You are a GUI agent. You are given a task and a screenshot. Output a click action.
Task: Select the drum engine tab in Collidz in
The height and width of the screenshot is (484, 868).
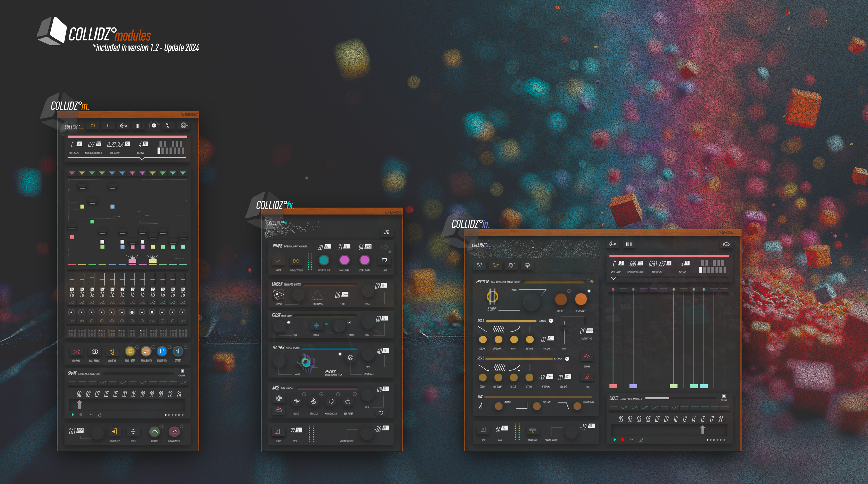[x=527, y=265]
